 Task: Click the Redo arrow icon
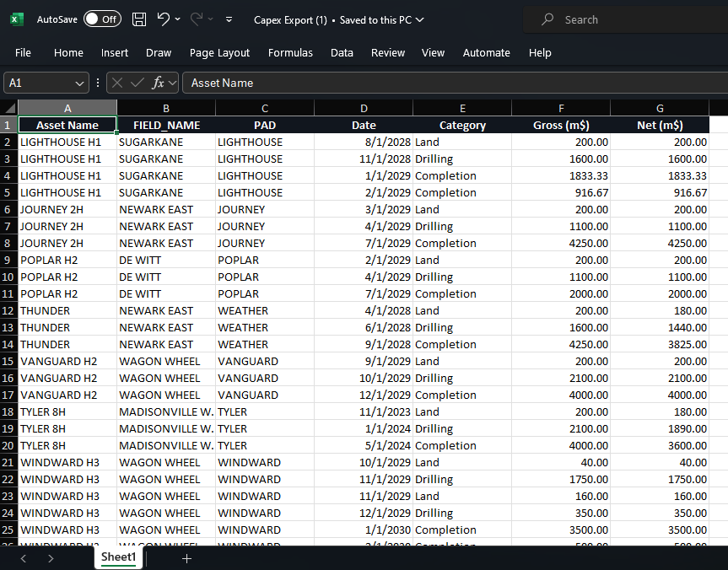[x=197, y=19]
